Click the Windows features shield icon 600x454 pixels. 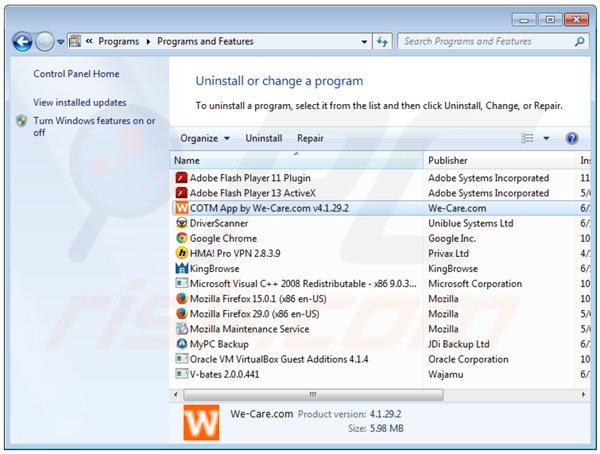[x=22, y=121]
